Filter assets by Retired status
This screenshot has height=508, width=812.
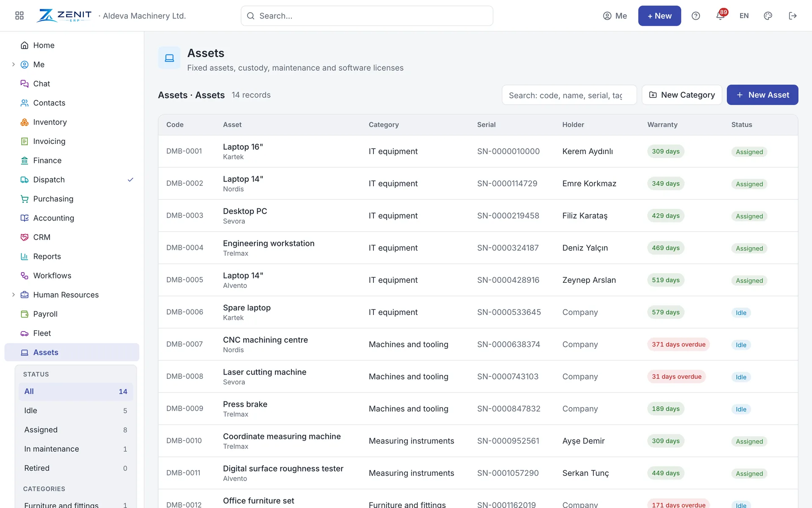click(x=76, y=468)
